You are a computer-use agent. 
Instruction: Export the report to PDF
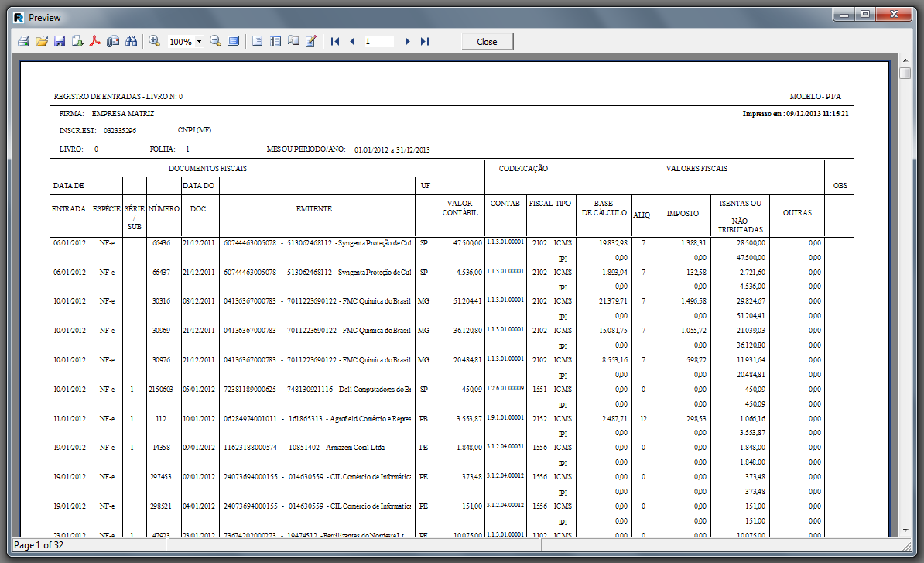[x=95, y=41]
